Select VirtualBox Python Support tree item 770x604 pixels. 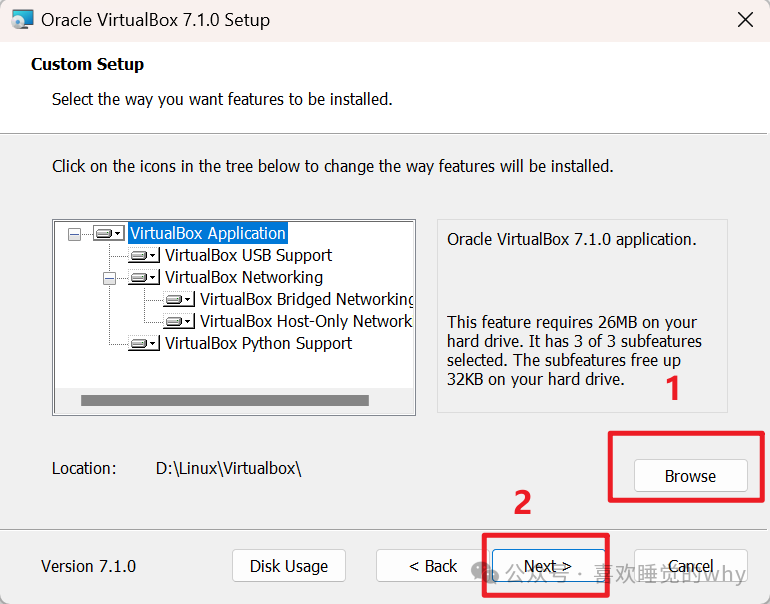pyautogui.click(x=258, y=343)
